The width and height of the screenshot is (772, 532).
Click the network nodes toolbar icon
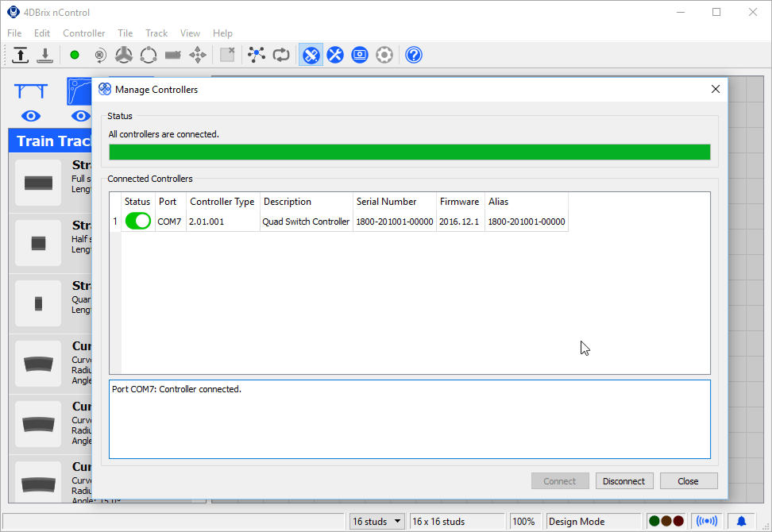[257, 55]
